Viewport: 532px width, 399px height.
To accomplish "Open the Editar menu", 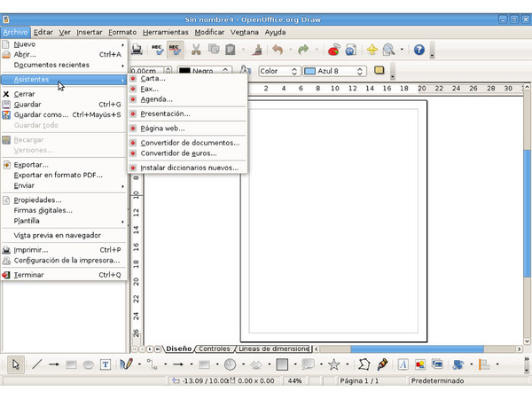I will pos(43,32).
